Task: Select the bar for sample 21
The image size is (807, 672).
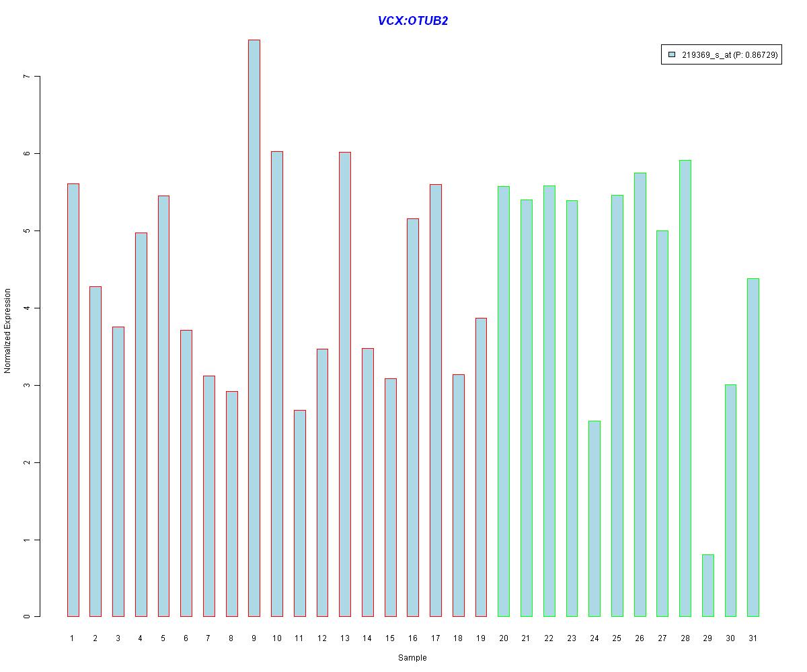Action: (527, 408)
